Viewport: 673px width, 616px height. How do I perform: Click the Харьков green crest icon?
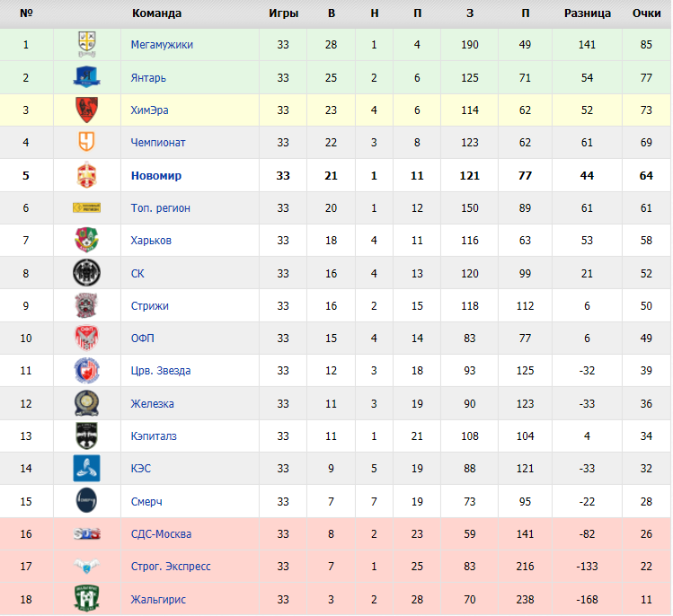click(86, 240)
